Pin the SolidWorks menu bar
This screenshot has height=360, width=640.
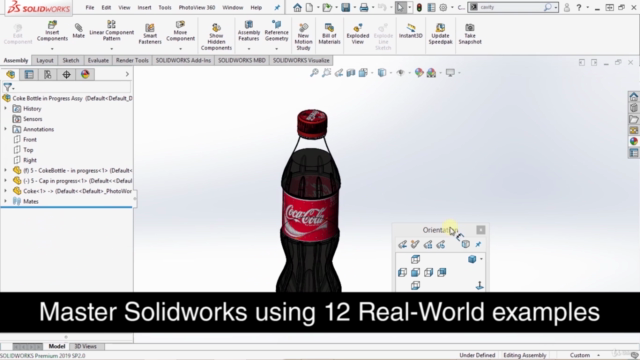[x=277, y=7]
